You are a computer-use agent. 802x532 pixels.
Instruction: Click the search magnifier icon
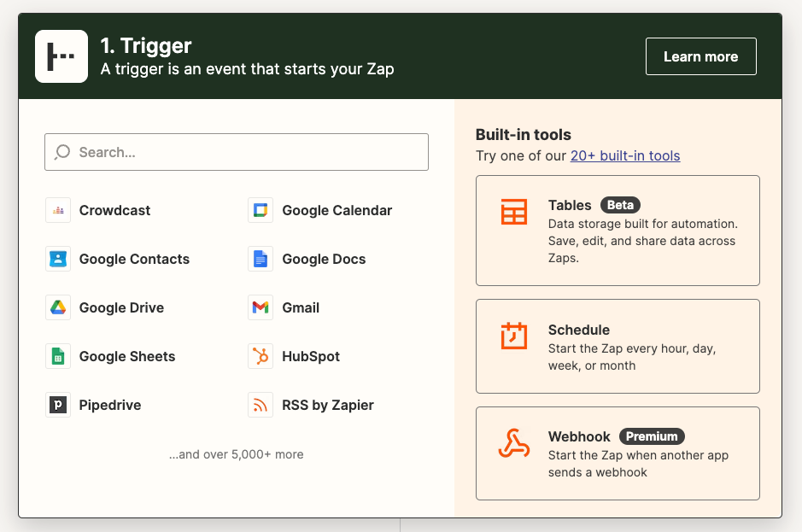(x=62, y=152)
